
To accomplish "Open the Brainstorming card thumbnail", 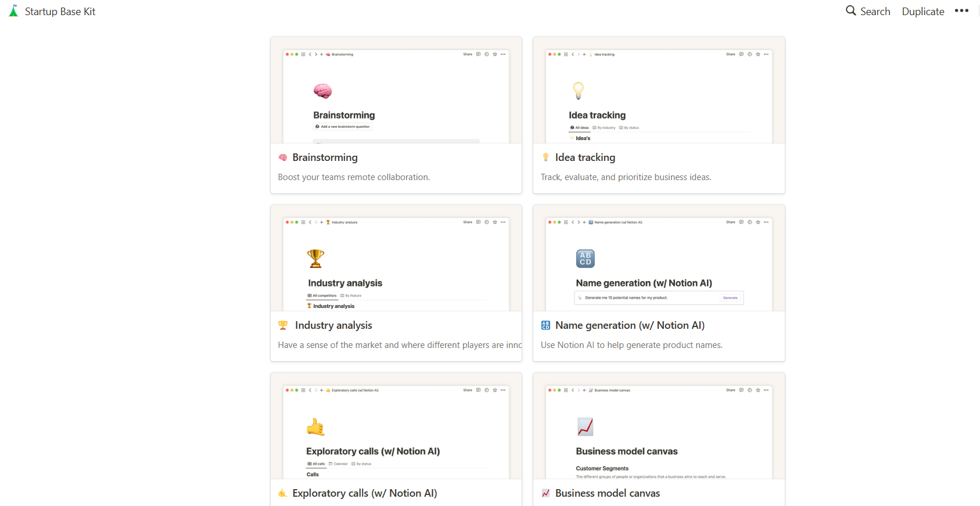I will [x=396, y=90].
